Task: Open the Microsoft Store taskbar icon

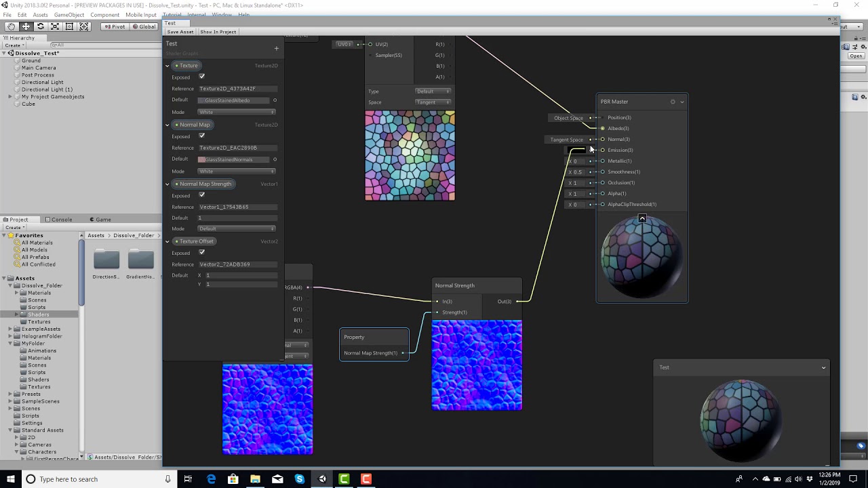Action: pyautogui.click(x=233, y=479)
